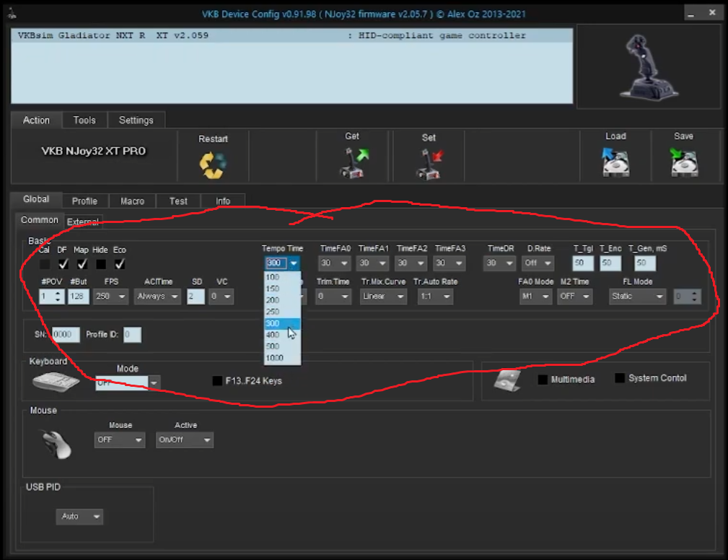This screenshot has width=728, height=560.
Task: Open the TimeFA1 dropdown
Action: pyautogui.click(x=373, y=263)
